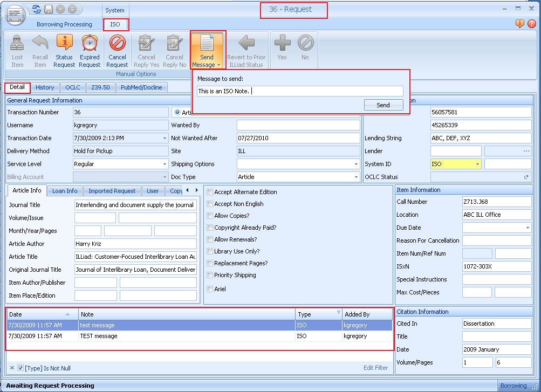Click the orange help alert icon

tap(520, 24)
